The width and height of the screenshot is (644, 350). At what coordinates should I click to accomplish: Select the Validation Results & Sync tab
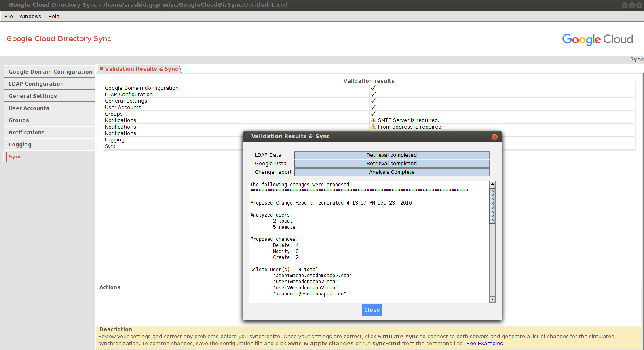(x=139, y=69)
